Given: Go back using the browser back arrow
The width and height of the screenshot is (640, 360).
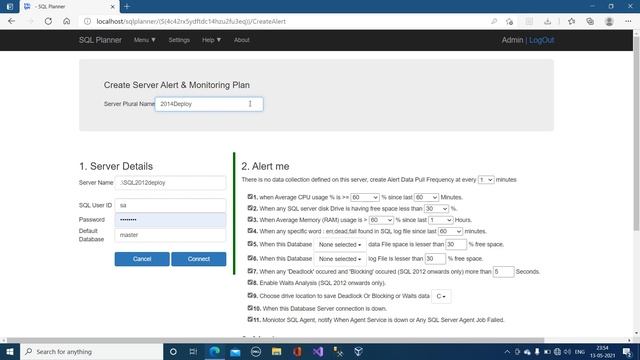Looking at the screenshot, I should 11,21.
